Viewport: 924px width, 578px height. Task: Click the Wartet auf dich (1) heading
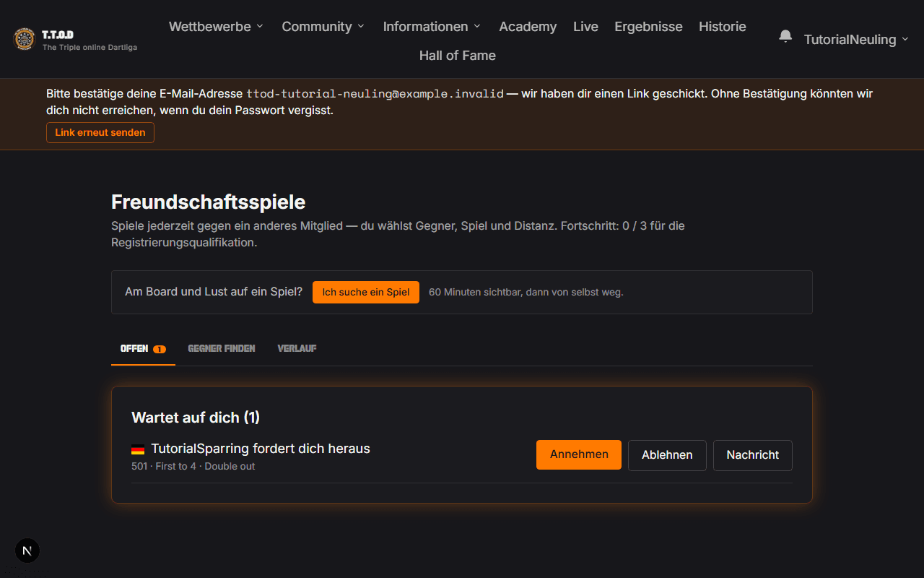196,418
